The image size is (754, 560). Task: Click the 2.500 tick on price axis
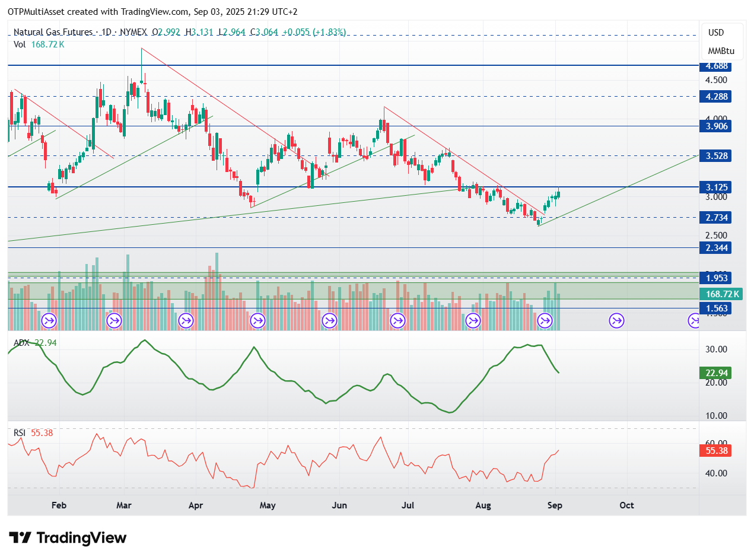pyautogui.click(x=716, y=235)
